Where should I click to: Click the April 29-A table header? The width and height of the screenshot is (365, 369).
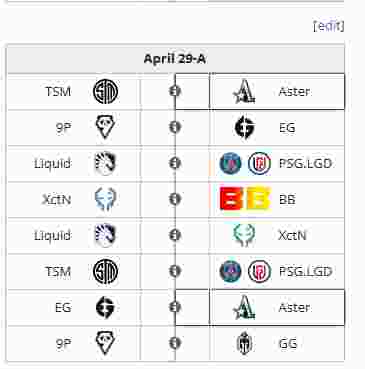(x=175, y=59)
